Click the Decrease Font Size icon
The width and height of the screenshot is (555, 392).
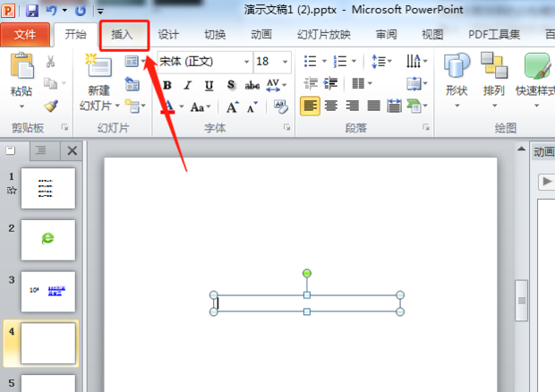(252, 107)
